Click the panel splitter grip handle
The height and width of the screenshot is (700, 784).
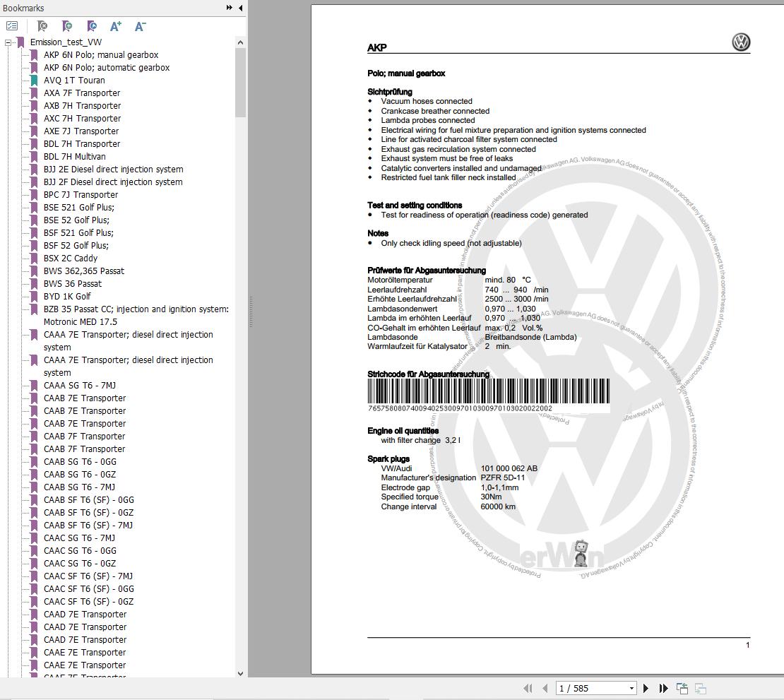click(x=251, y=312)
